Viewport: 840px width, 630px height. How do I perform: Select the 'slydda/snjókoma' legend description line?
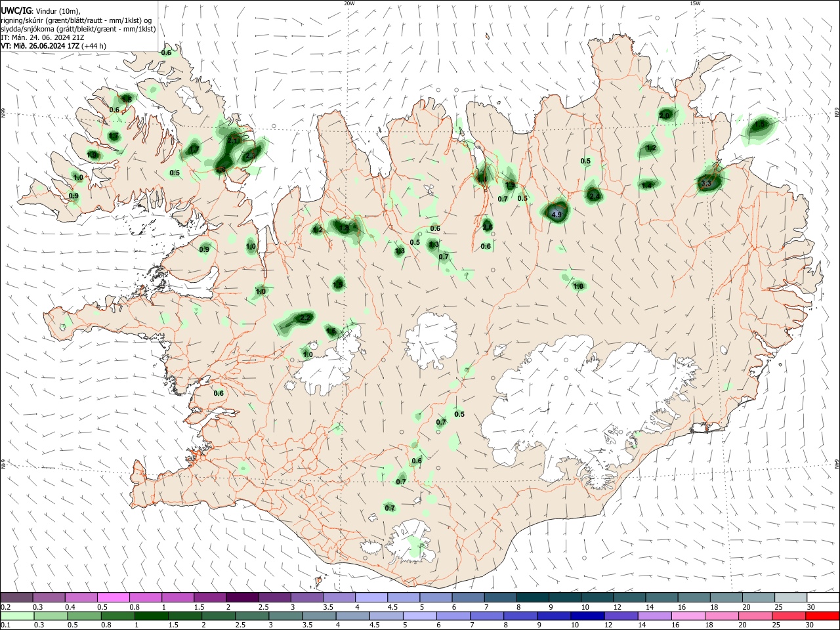(x=78, y=29)
